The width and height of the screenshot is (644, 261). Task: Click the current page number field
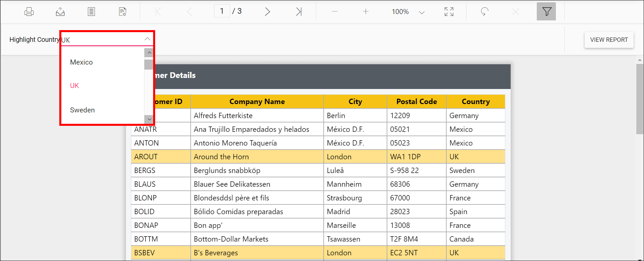(222, 11)
